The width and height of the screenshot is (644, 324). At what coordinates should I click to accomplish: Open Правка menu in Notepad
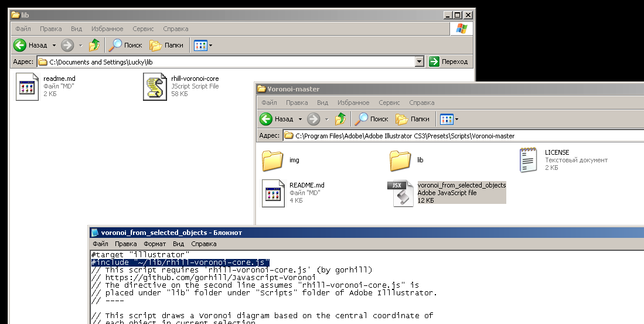[x=125, y=244]
